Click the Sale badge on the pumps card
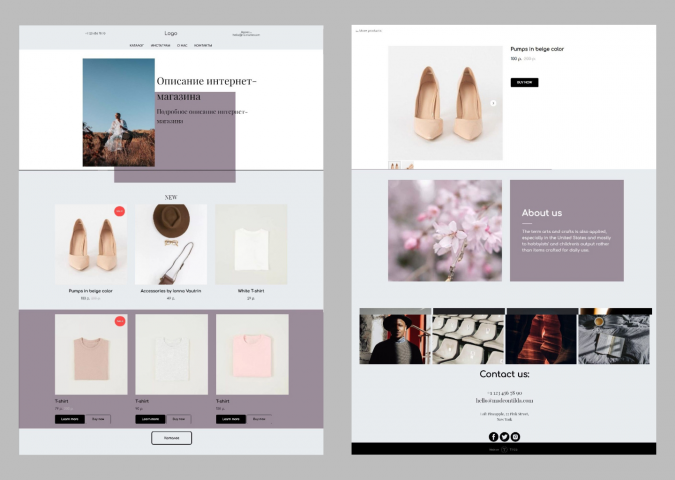Viewport: 675px width, 480px height. tap(120, 211)
